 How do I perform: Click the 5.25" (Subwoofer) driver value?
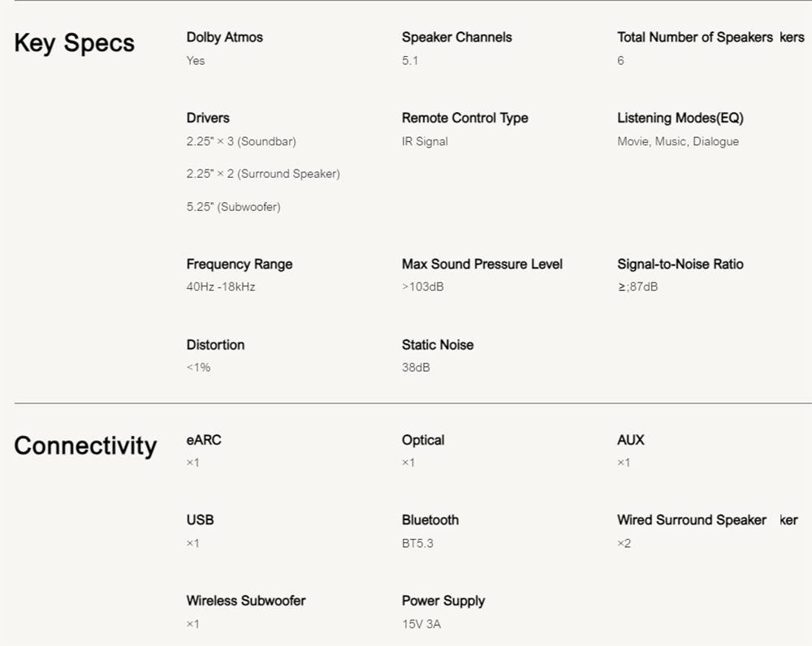point(233,207)
